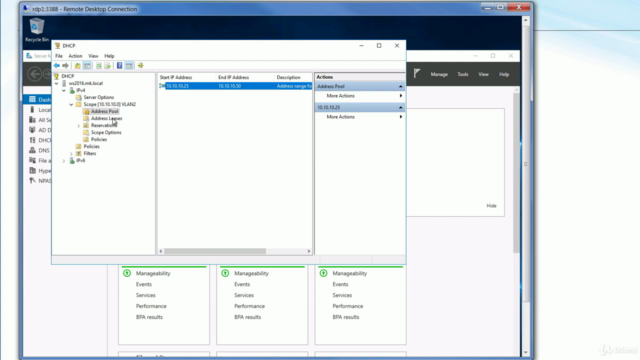Select DNS icon in Server Manager sidebar
The height and width of the screenshot is (360, 640).
(x=32, y=150)
